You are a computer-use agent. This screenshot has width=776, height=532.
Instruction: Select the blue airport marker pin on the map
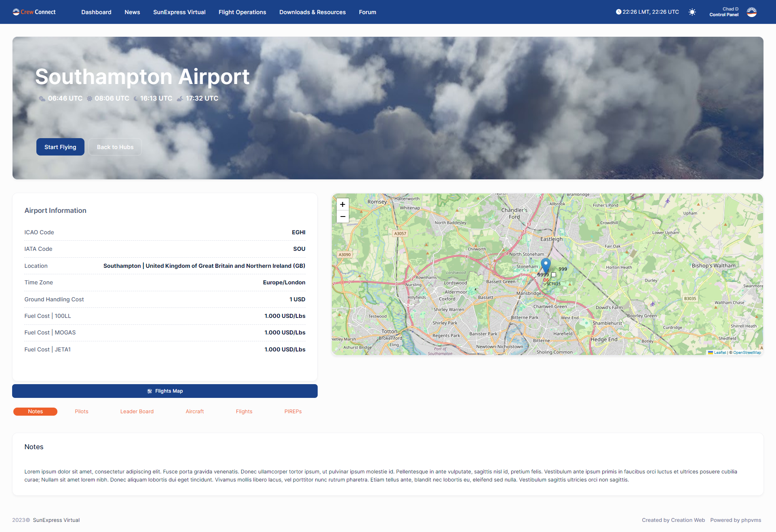(546, 265)
